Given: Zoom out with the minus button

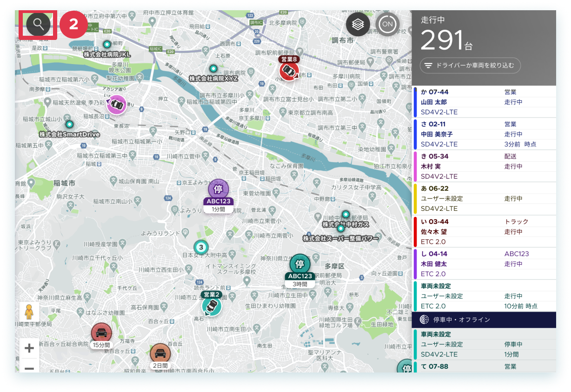Looking at the screenshot, I should pyautogui.click(x=29, y=368).
